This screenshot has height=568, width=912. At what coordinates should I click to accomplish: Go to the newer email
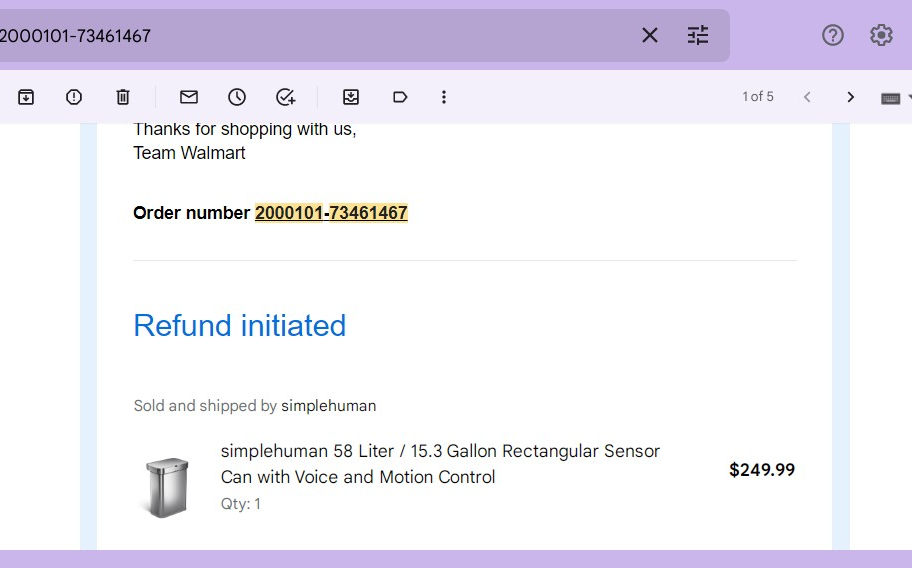(x=807, y=97)
